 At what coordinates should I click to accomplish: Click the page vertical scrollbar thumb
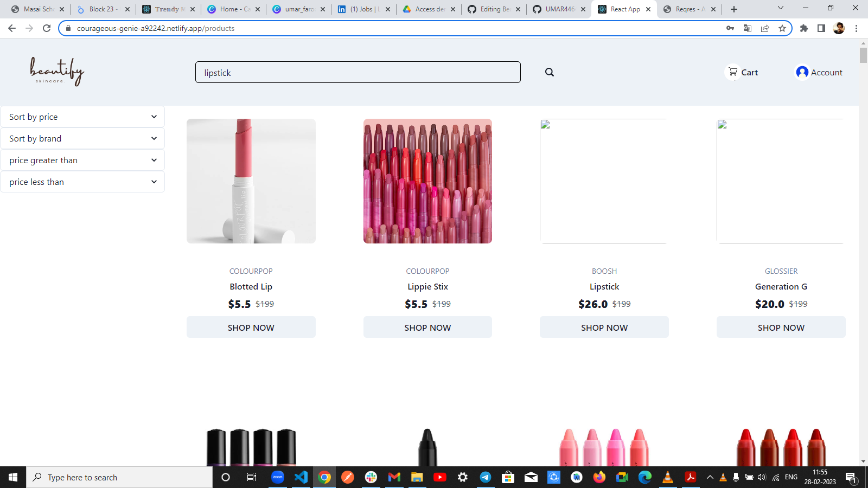[863, 55]
